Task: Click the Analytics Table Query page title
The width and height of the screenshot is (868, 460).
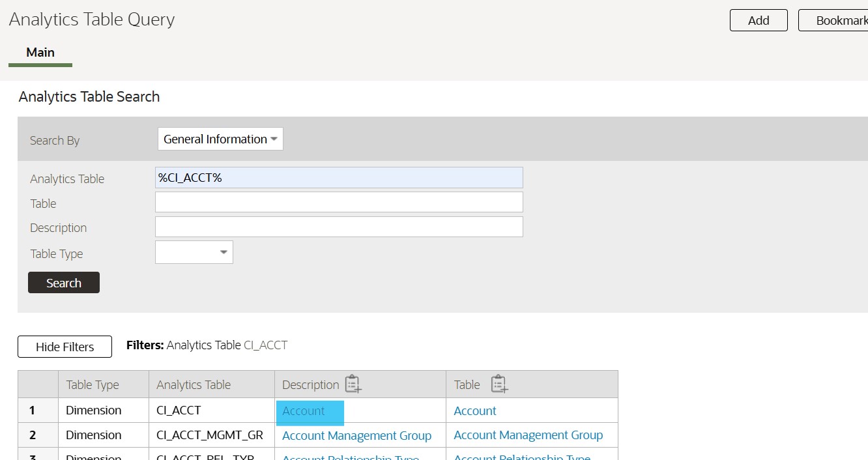Action: click(92, 20)
